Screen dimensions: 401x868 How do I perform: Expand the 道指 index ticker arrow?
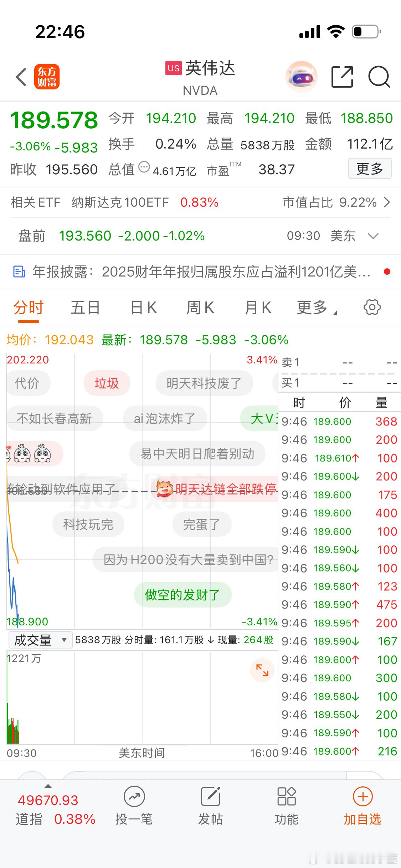(x=48, y=786)
